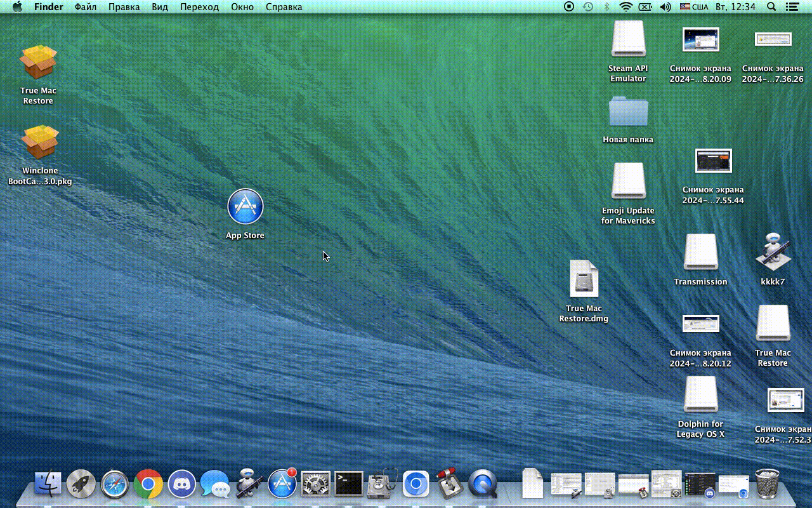Click the Bluetooth menu bar icon
This screenshot has width=812, height=508.
click(606, 7)
